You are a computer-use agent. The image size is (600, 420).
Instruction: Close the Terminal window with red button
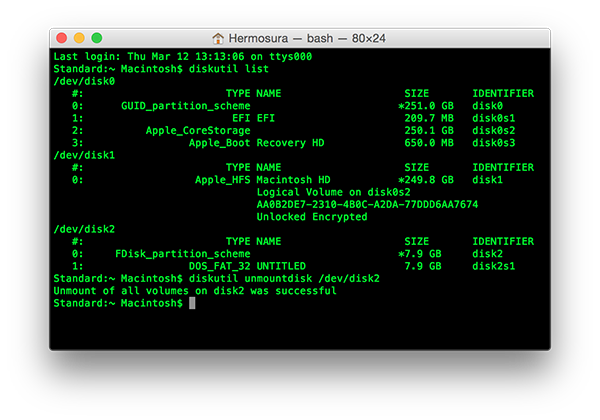pos(64,37)
